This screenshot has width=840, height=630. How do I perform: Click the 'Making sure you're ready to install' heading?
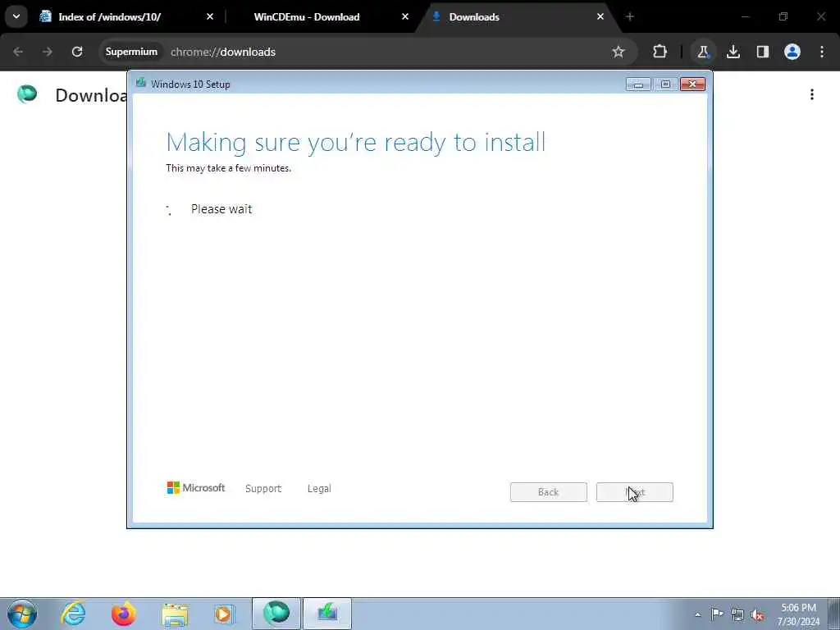tap(356, 143)
